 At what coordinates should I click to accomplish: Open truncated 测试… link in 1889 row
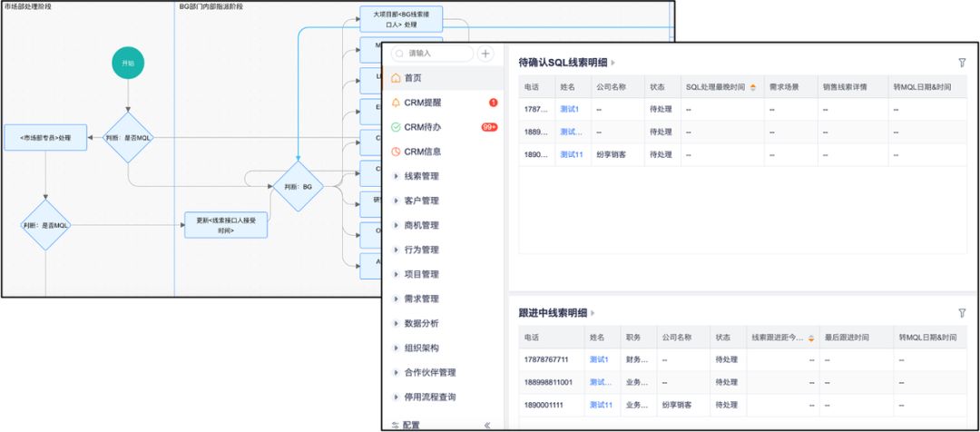pyautogui.click(x=572, y=132)
